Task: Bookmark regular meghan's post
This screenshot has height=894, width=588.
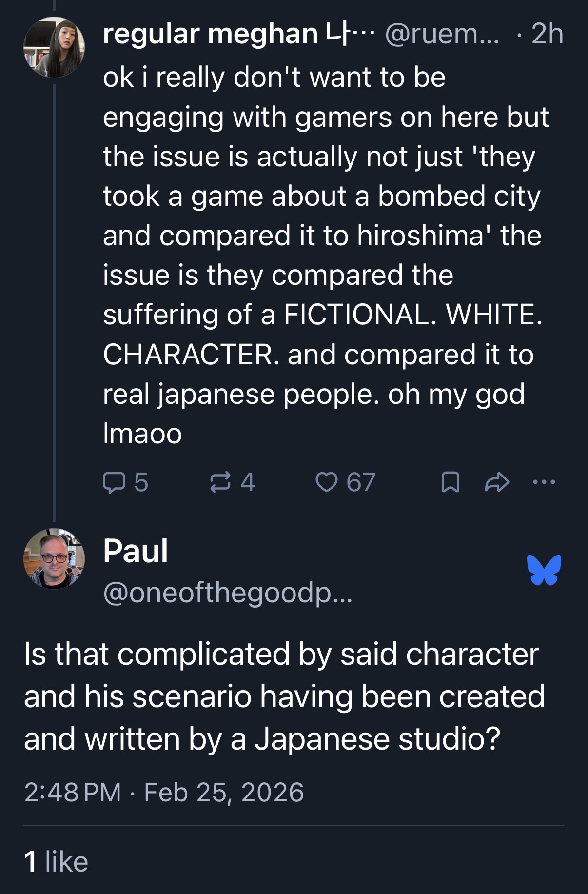Action: pos(450,483)
